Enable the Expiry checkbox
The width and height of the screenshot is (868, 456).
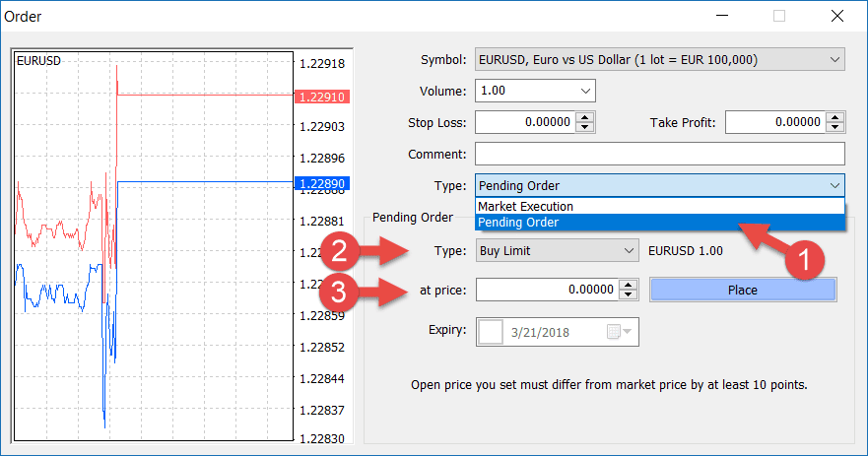point(490,332)
